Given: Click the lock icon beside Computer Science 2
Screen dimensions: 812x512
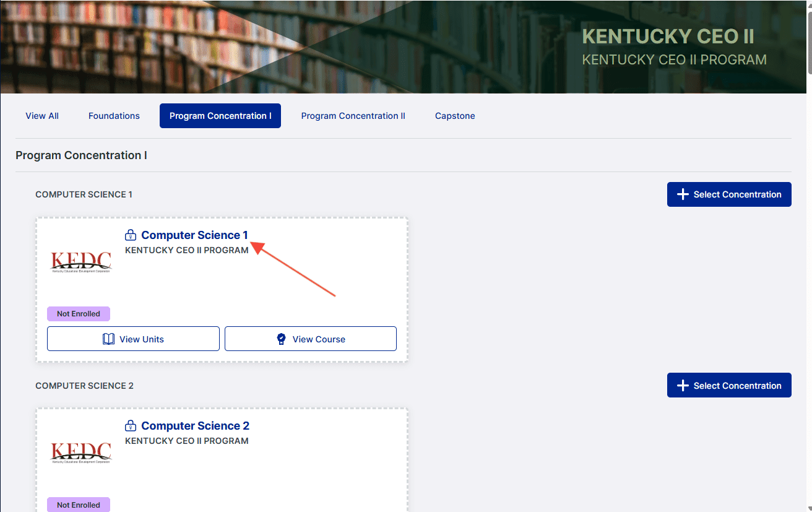Looking at the screenshot, I should pos(130,426).
